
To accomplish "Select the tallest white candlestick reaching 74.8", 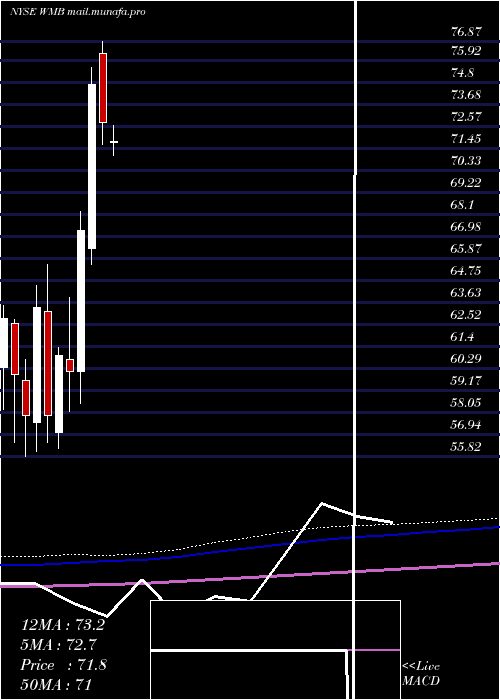I will tap(92, 166).
